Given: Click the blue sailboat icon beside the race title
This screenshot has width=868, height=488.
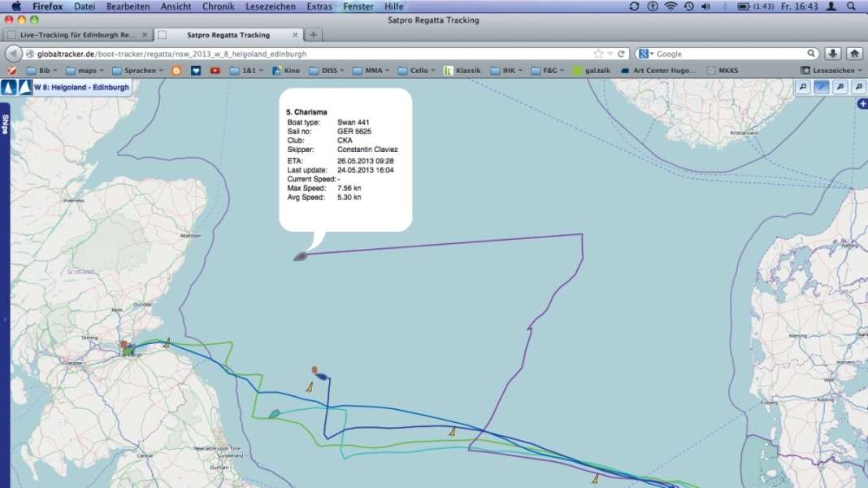Looking at the screenshot, I should (9, 88).
